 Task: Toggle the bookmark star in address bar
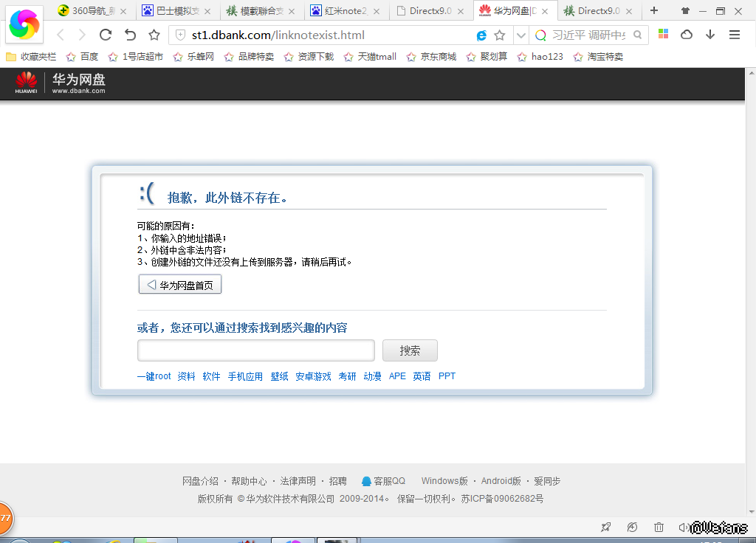[x=500, y=35]
